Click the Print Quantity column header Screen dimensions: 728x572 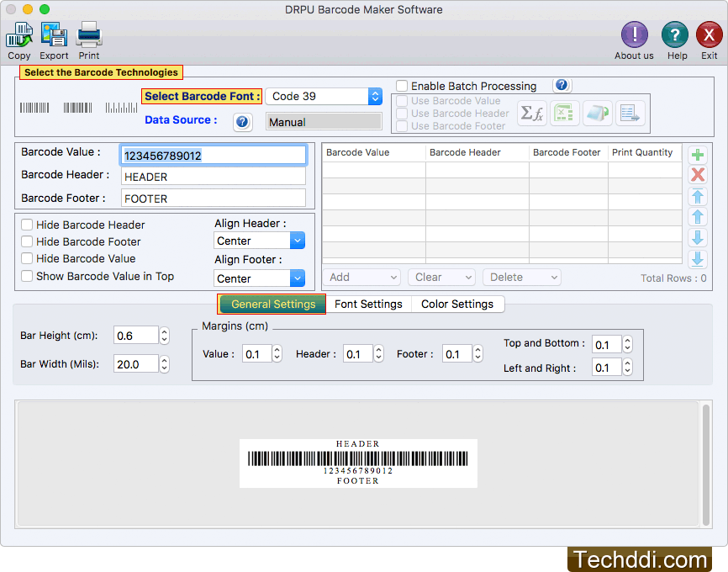click(645, 152)
